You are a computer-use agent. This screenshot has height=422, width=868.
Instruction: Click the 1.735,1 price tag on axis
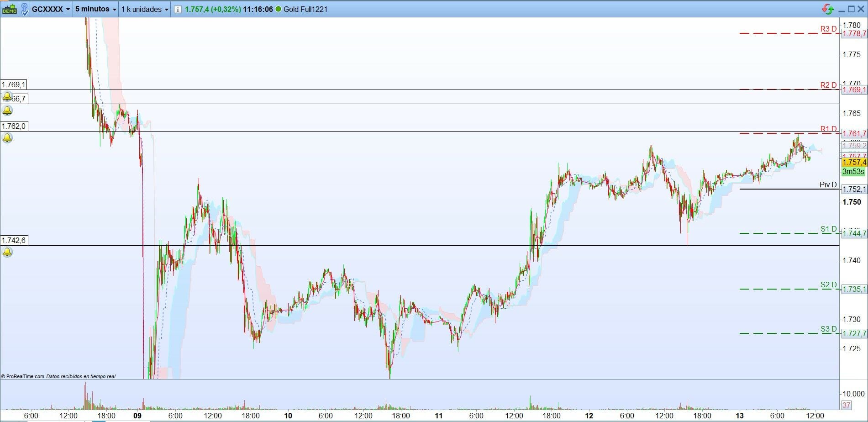(x=854, y=290)
